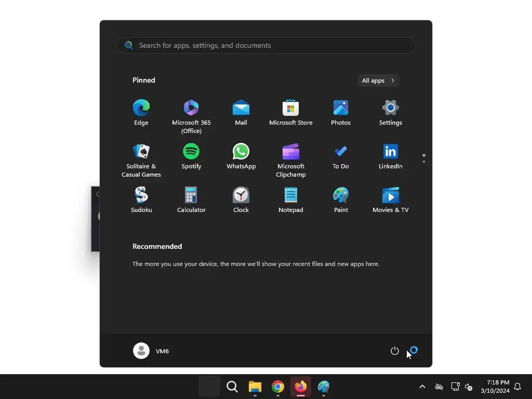
Task: Click the Power button in Start menu
Action: coord(395,351)
